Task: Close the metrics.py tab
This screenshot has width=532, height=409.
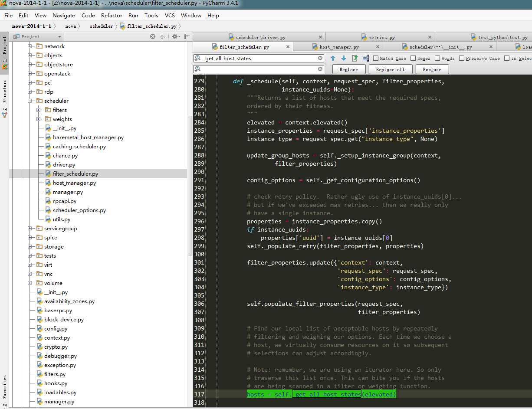Action: [x=430, y=37]
